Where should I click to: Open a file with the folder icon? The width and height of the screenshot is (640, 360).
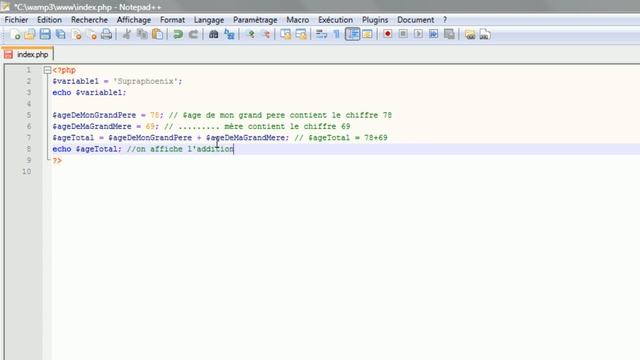(30, 35)
